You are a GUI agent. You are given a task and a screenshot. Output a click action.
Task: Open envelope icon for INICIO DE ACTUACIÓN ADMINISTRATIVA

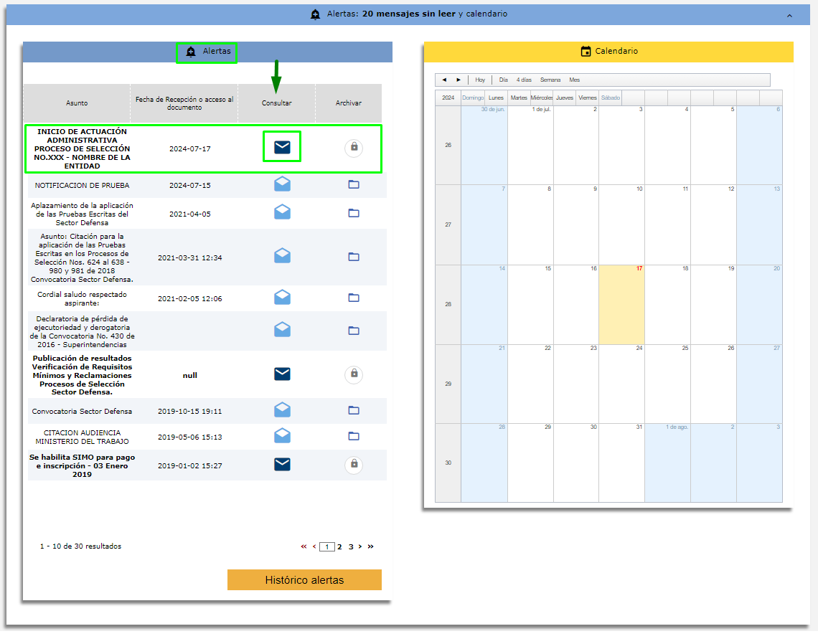(282, 148)
